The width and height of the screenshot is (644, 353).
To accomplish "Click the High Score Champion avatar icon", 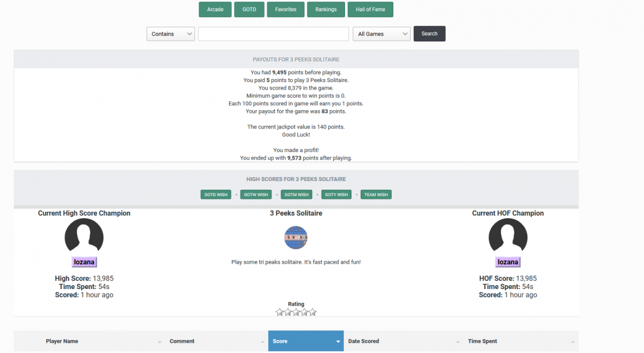I will tap(84, 236).
